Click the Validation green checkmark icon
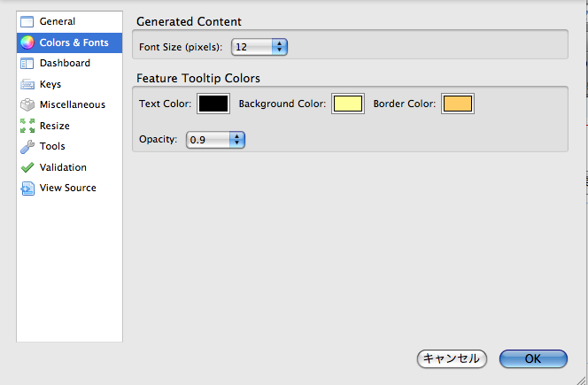The width and height of the screenshot is (588, 385). (27, 167)
